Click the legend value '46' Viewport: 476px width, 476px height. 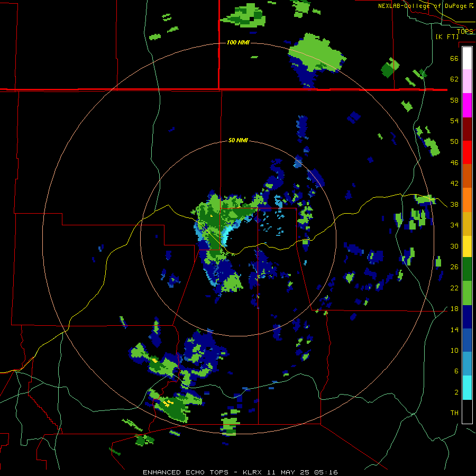454,162
